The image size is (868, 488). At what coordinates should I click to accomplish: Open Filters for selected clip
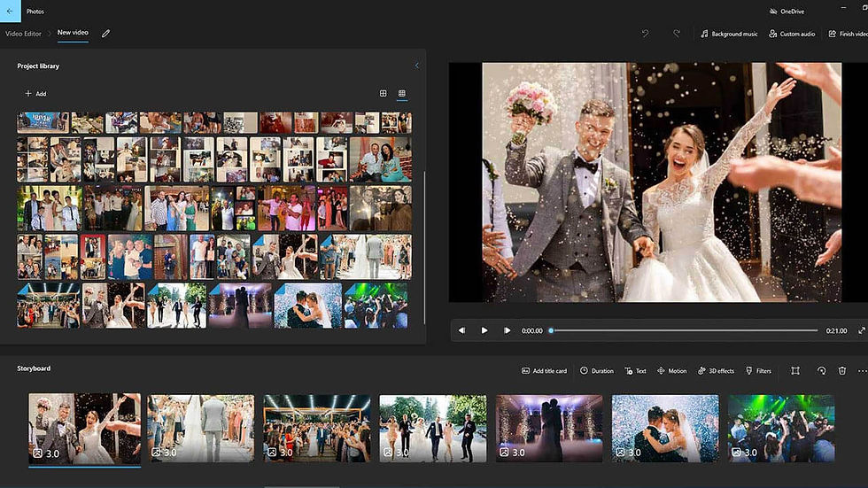click(758, 371)
